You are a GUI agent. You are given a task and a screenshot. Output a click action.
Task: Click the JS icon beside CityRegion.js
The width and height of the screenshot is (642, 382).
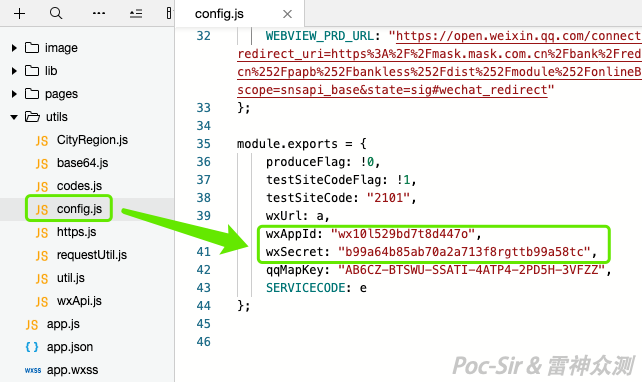[x=42, y=141]
